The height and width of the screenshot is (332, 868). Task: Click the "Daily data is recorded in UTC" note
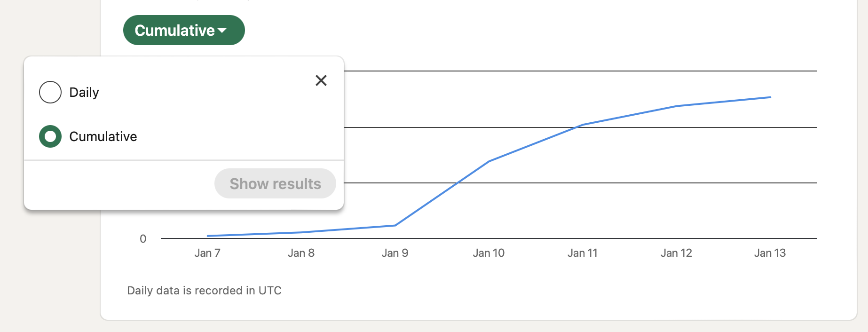click(204, 291)
